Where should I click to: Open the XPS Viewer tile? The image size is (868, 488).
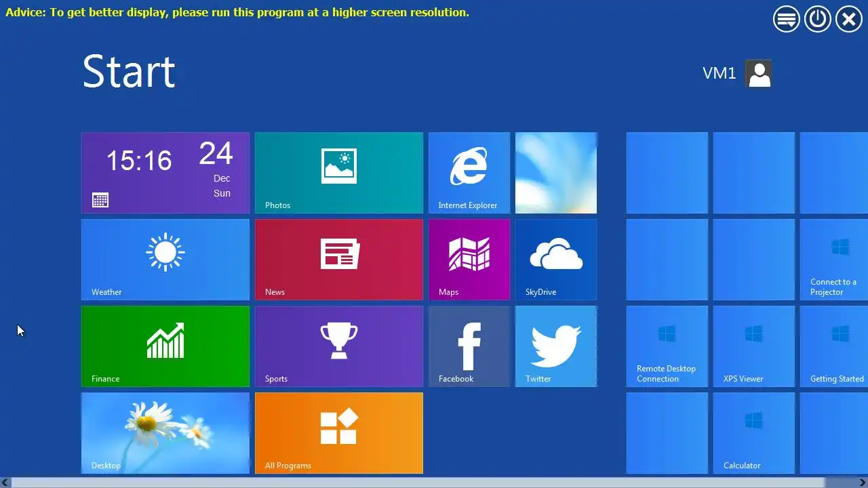coord(754,346)
